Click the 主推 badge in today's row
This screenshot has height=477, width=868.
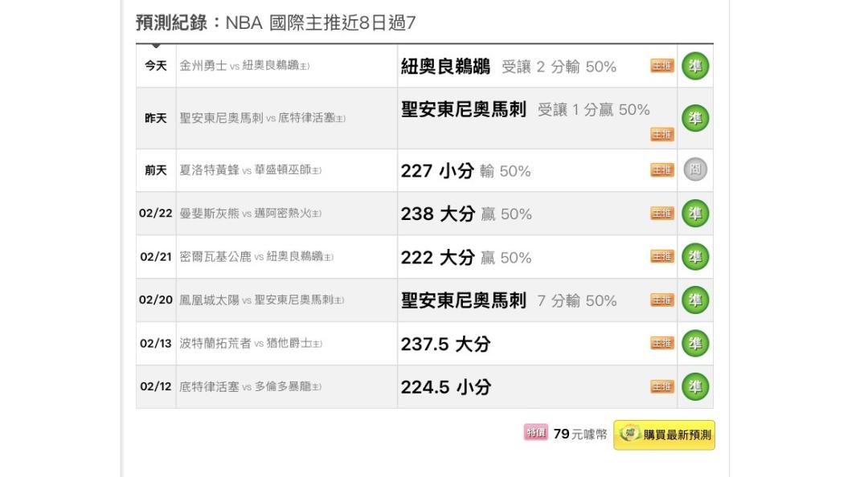click(662, 67)
